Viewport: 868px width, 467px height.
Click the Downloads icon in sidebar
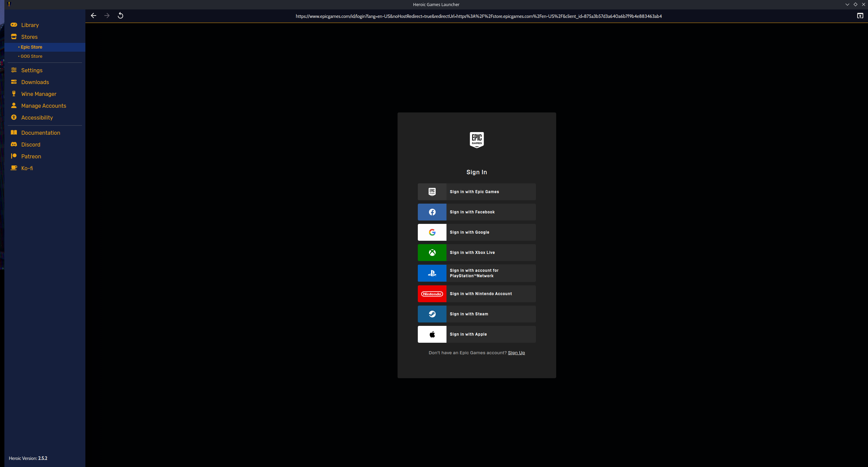tap(14, 82)
